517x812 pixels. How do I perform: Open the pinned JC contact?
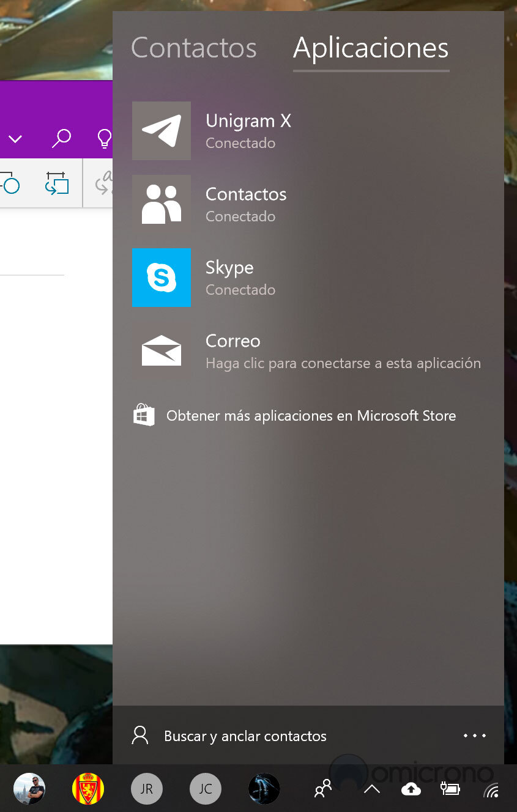pos(206,789)
